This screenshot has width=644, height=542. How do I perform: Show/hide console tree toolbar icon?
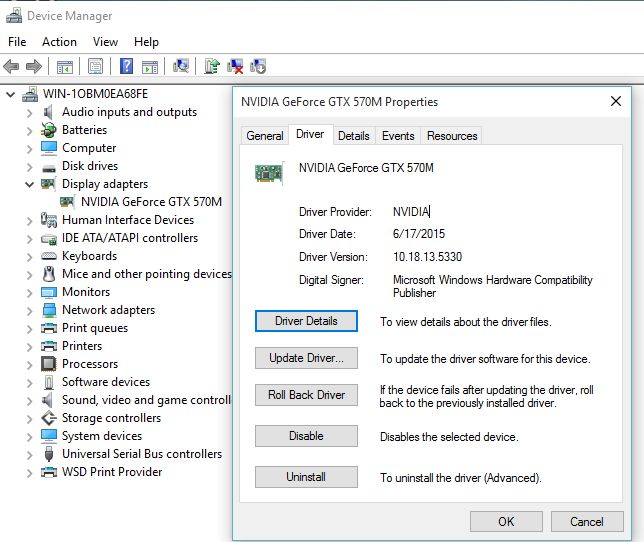(x=65, y=67)
